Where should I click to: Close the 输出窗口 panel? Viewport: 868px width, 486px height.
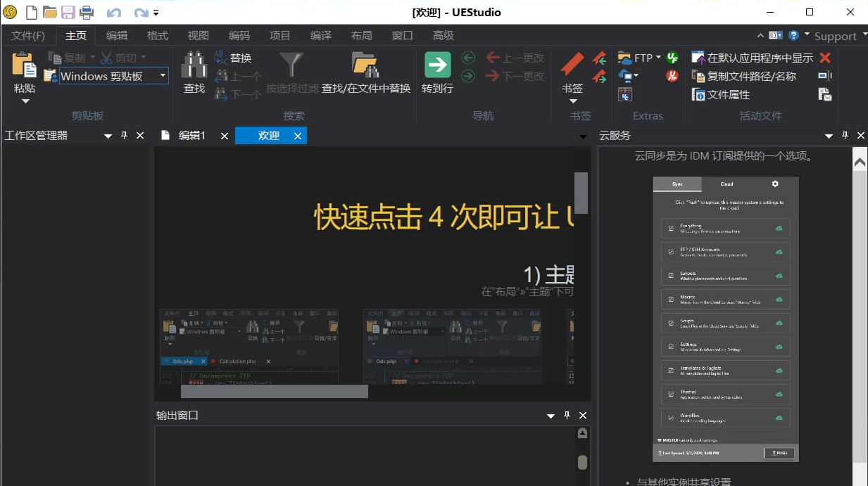click(x=583, y=415)
